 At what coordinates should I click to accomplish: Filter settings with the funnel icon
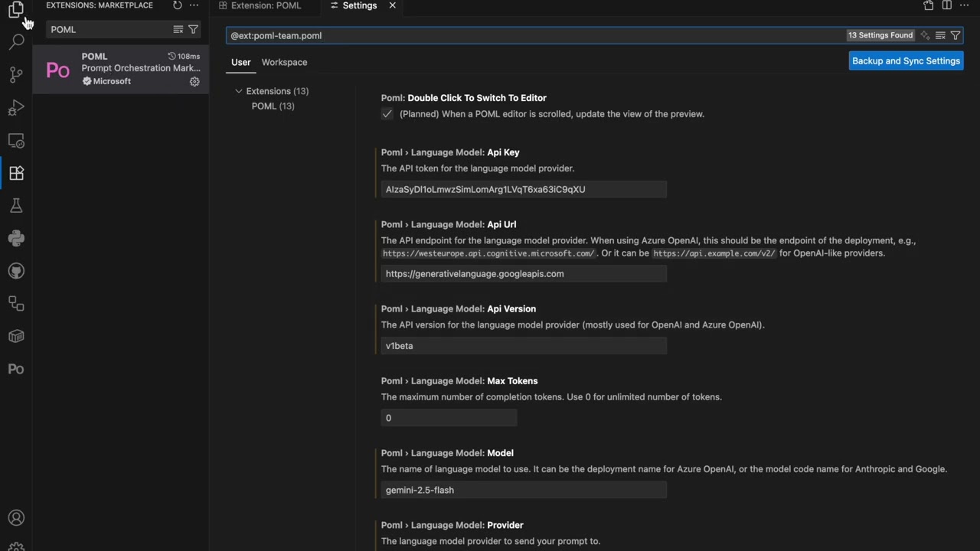(955, 35)
